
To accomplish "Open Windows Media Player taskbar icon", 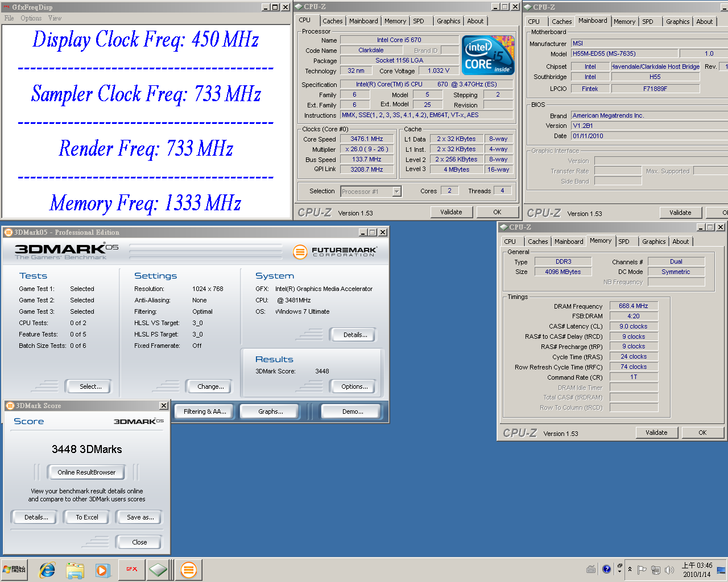I will coord(102,569).
